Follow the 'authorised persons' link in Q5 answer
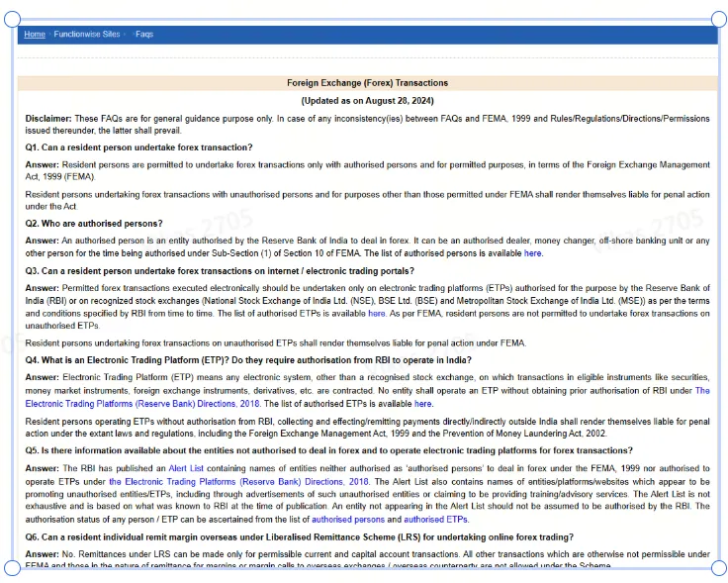Image resolution: width=728 pixels, height=583 pixels. pos(348,520)
